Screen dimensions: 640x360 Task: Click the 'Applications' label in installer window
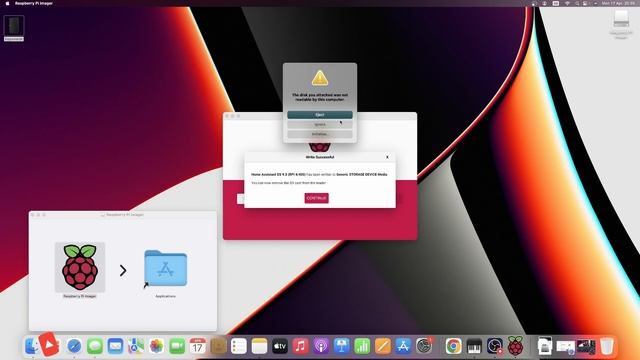point(165,296)
